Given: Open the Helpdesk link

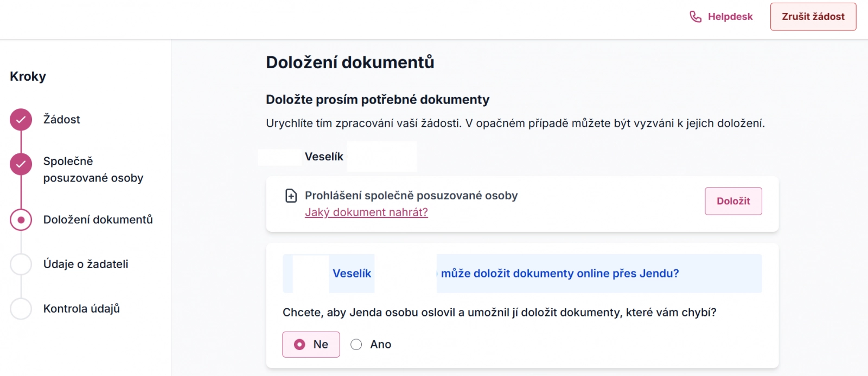Looking at the screenshot, I should pos(730,17).
